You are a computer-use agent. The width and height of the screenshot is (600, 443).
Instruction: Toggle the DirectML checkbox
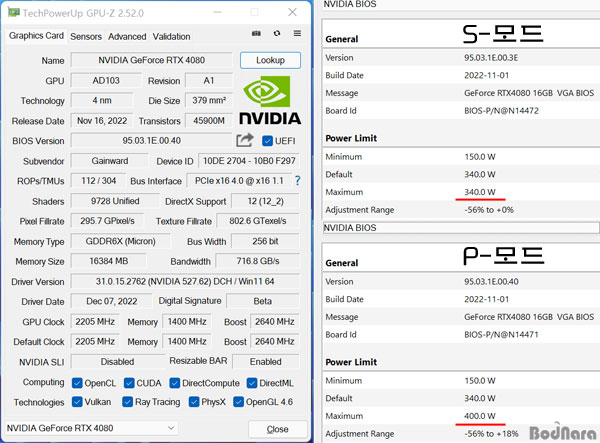tap(252, 383)
